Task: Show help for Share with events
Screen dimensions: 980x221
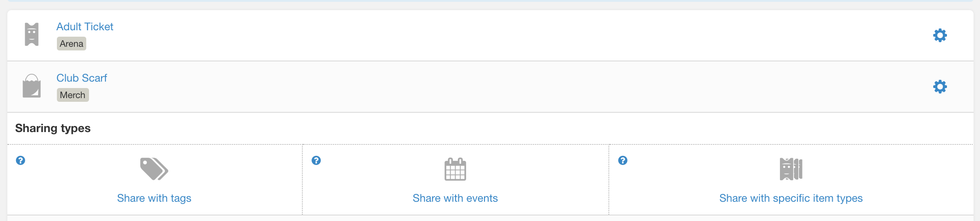Action: coord(316,160)
